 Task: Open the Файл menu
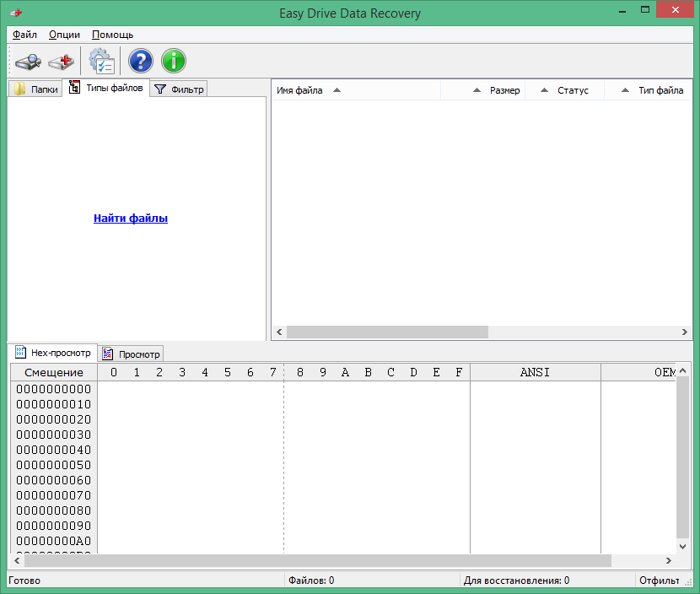click(x=24, y=35)
